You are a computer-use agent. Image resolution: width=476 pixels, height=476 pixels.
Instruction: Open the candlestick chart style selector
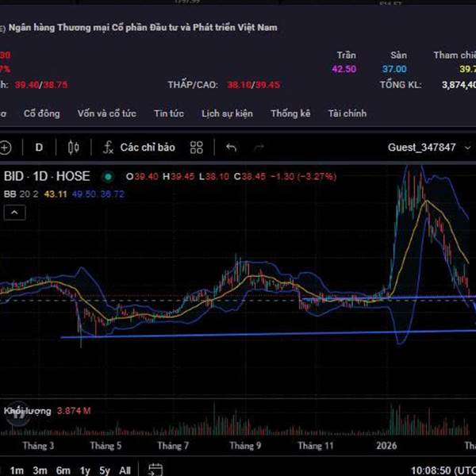74,148
